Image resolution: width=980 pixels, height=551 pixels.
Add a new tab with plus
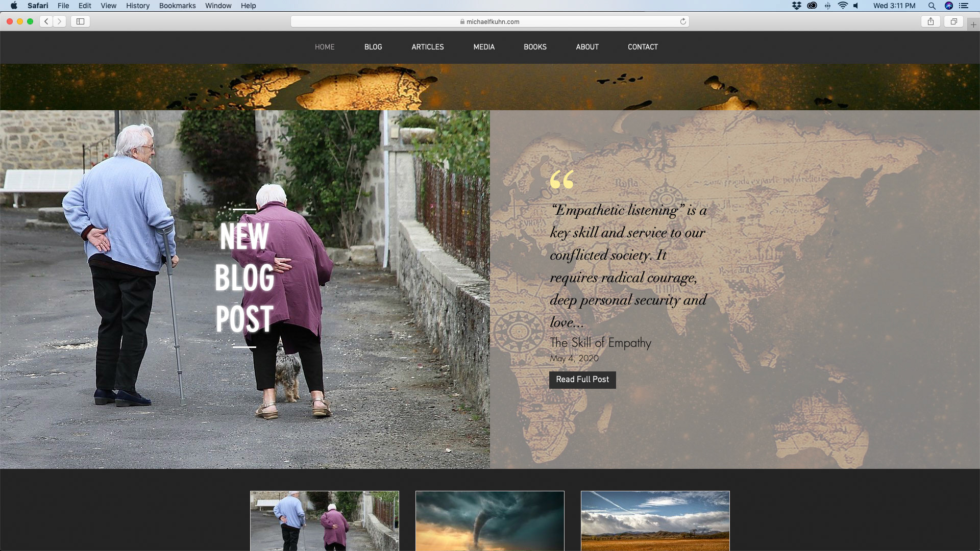(973, 24)
